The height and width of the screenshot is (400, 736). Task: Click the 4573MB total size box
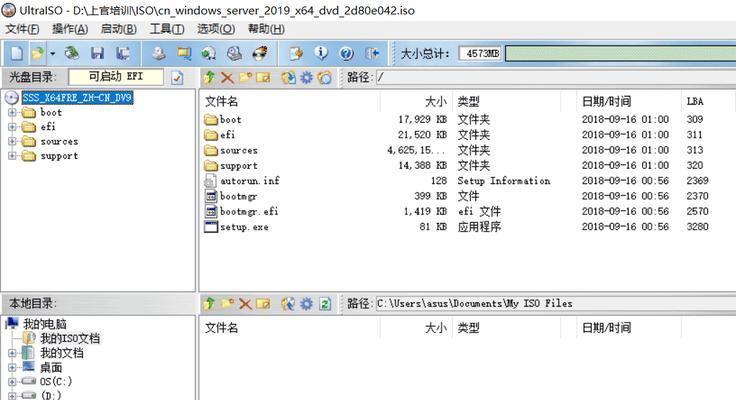click(480, 53)
